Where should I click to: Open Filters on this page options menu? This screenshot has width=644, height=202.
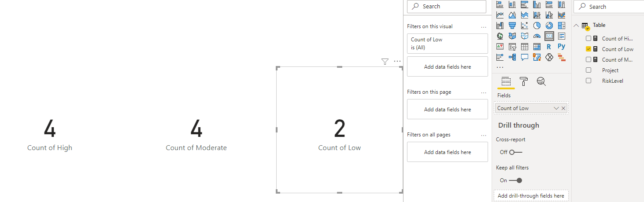click(484, 92)
